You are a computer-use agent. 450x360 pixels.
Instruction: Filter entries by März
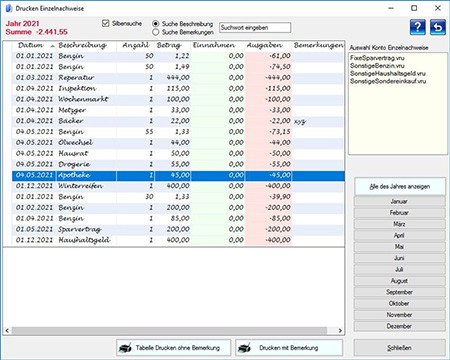[x=400, y=224]
